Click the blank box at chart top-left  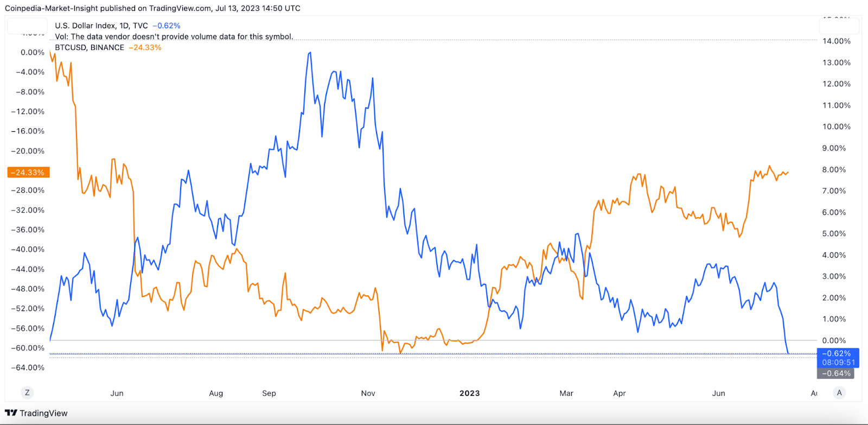pos(27,26)
